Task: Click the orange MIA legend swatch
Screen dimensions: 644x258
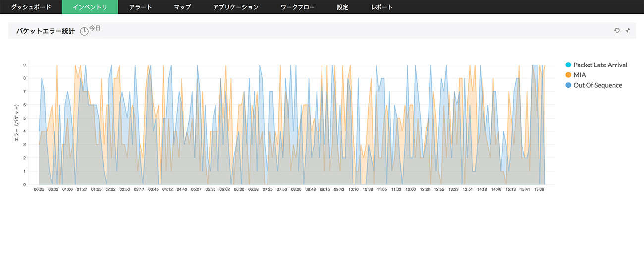Action: pos(568,75)
